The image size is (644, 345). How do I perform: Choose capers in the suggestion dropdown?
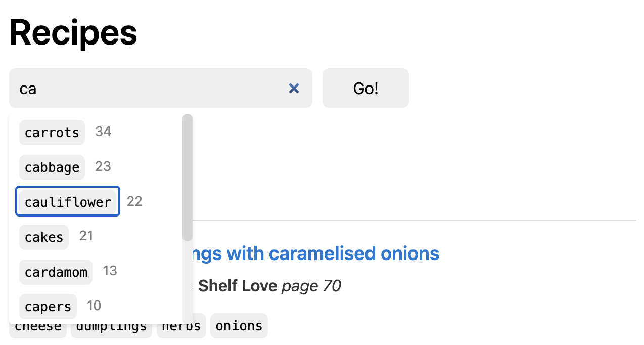click(x=48, y=306)
